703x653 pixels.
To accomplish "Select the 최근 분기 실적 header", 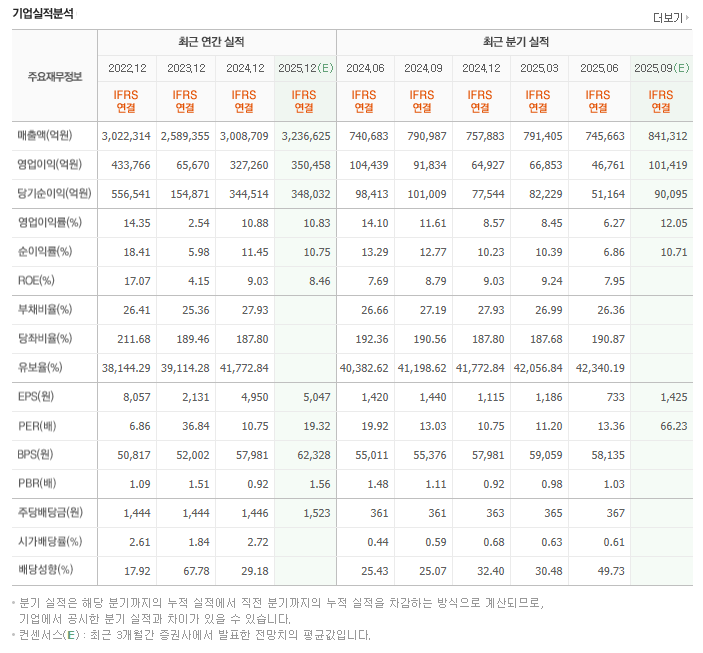I will coord(514,42).
